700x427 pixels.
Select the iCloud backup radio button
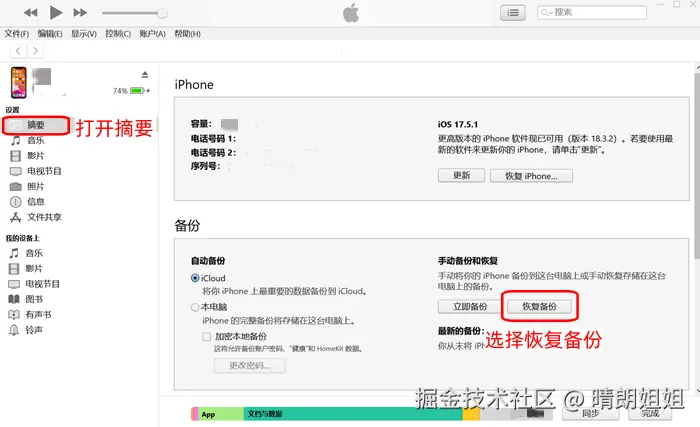[x=195, y=278]
